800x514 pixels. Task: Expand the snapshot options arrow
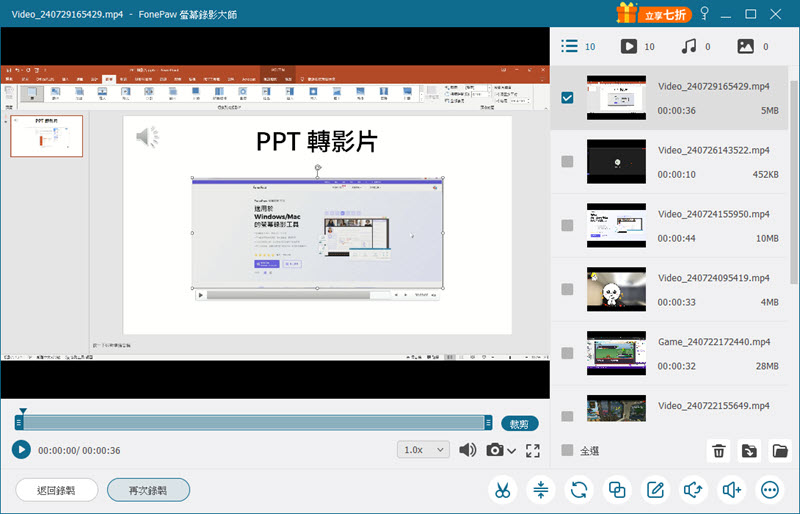[511, 451]
